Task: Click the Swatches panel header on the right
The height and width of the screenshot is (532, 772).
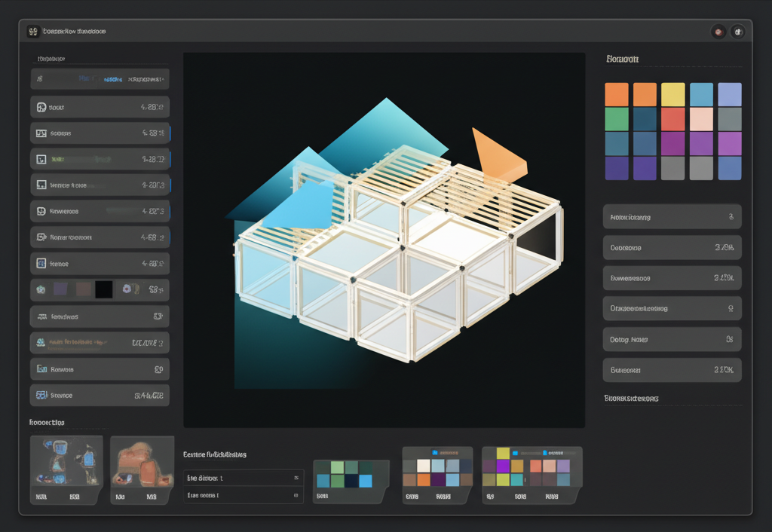Action: 620,59
